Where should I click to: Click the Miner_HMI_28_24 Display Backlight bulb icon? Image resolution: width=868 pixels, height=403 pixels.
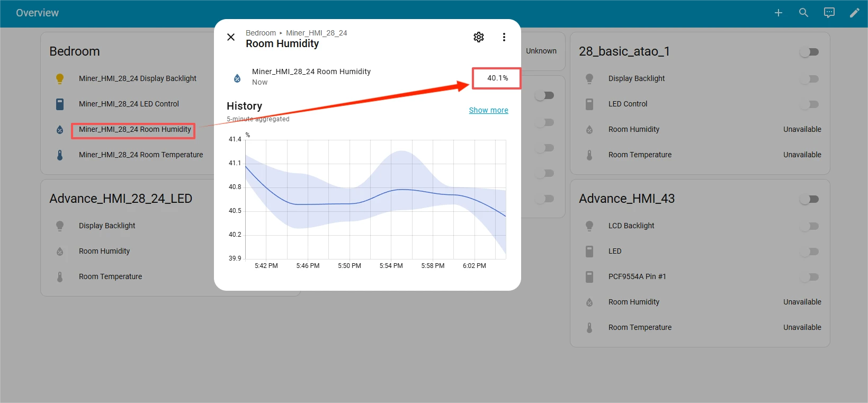pos(60,78)
